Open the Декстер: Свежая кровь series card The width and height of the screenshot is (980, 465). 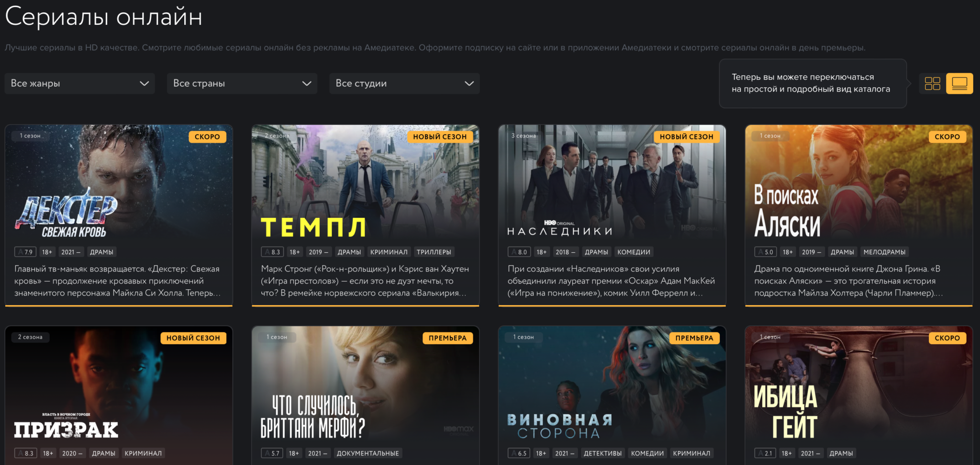click(x=119, y=215)
